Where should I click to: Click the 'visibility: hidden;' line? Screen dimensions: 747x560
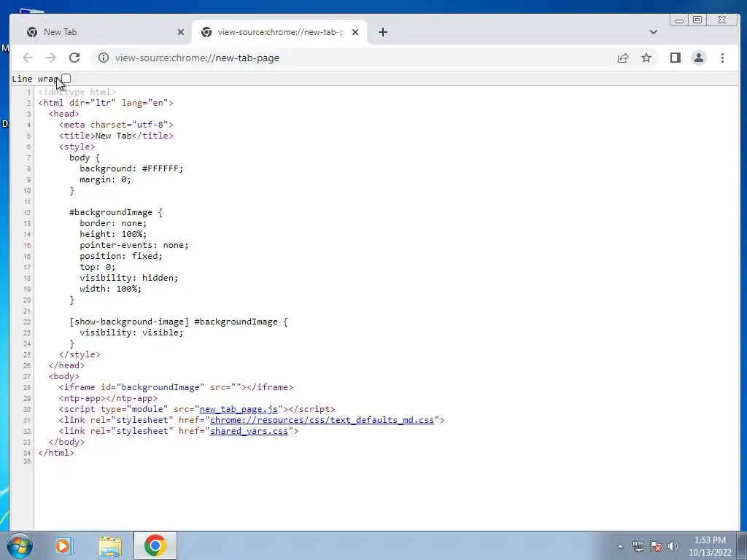(128, 278)
